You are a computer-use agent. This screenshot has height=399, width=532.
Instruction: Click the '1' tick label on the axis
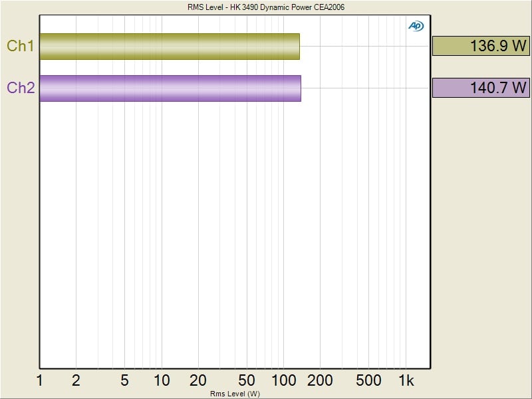pos(40,380)
